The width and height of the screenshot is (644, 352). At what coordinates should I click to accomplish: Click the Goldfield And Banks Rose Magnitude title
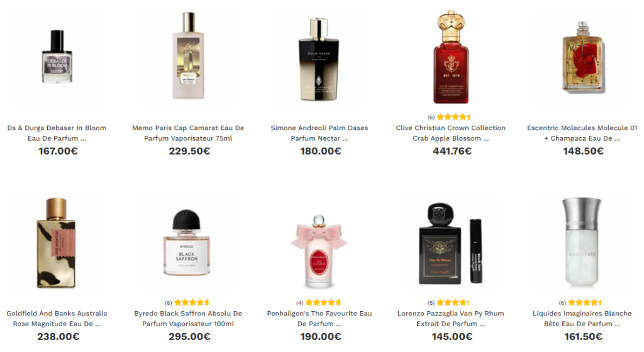[57, 318]
